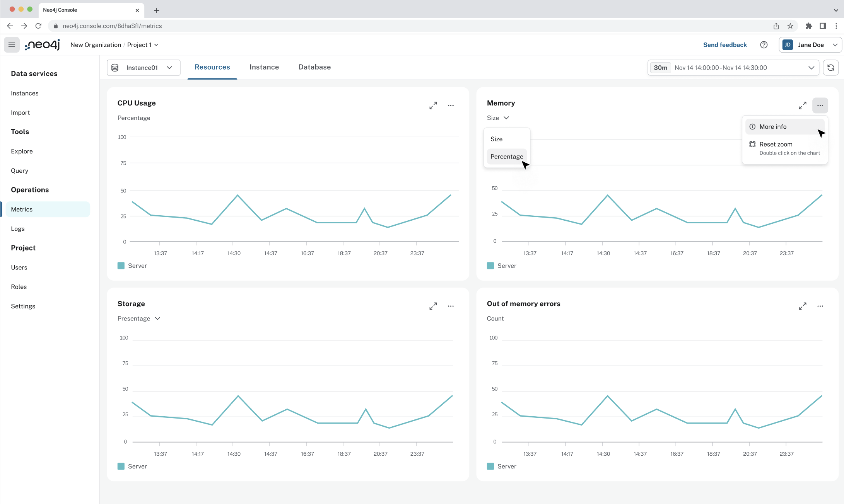Expand the Storage Presentage unit dropdown

coord(138,318)
